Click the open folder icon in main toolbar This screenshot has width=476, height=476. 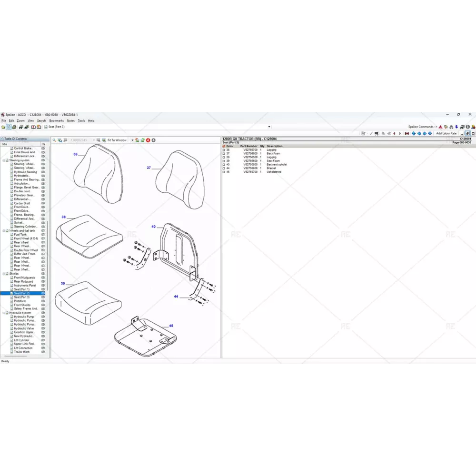coord(3,127)
